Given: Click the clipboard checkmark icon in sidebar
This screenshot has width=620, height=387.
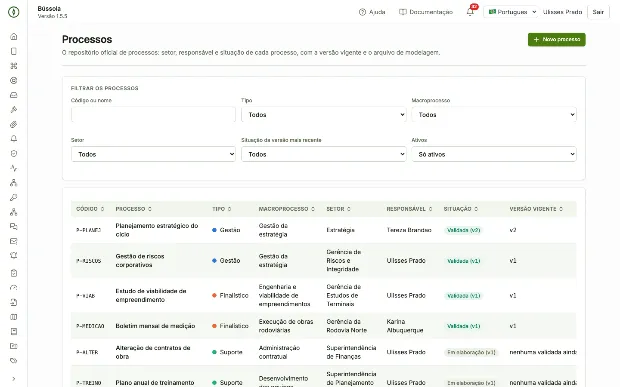Looking at the screenshot, I should (14, 273).
